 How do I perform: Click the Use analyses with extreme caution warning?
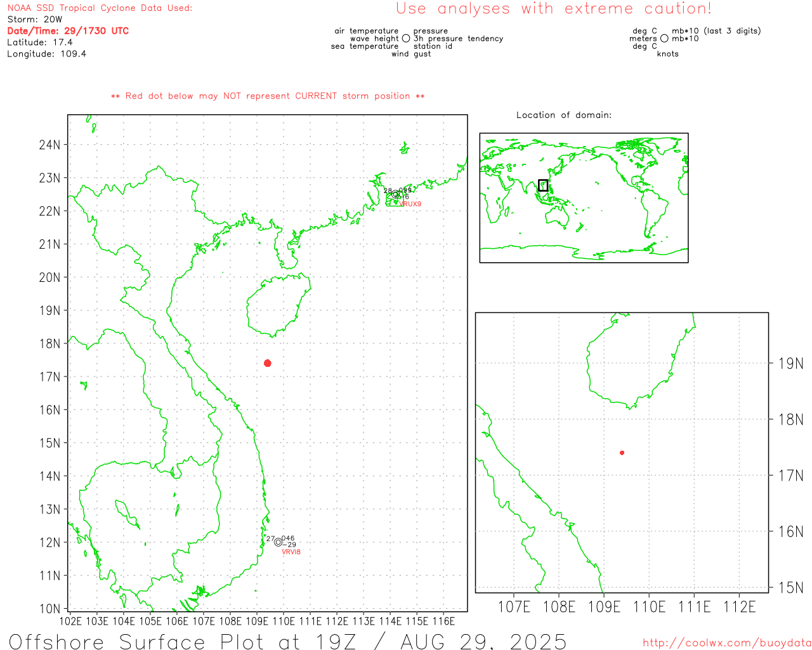pyautogui.click(x=554, y=9)
